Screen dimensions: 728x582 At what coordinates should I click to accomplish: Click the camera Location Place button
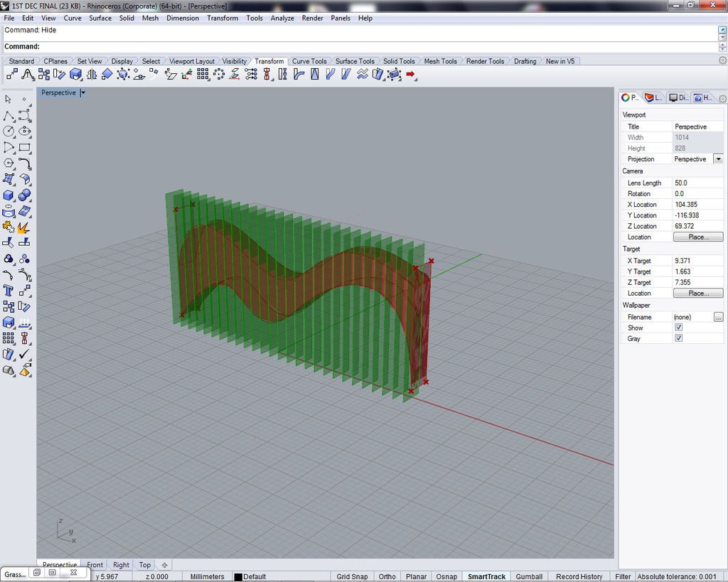point(698,237)
